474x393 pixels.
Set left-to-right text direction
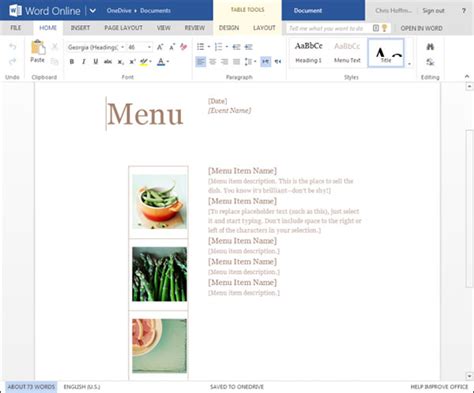266,62
